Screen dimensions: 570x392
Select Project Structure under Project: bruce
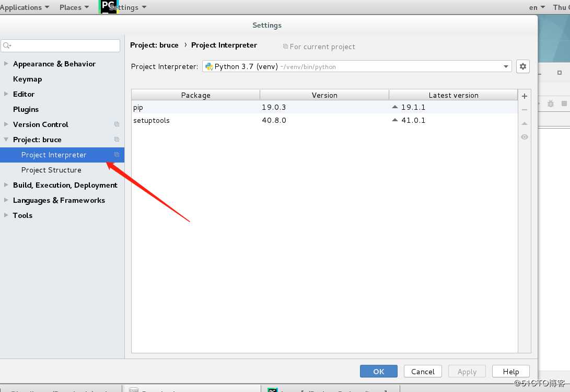coord(51,170)
